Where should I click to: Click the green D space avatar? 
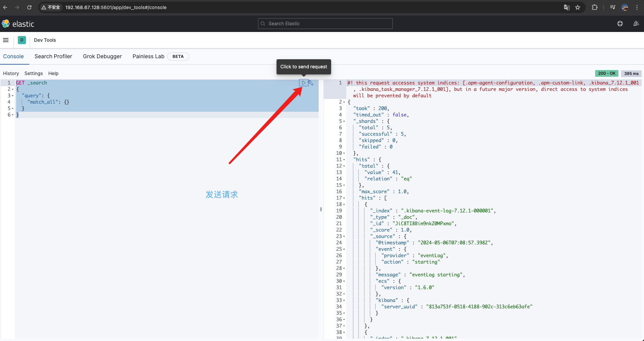22,40
